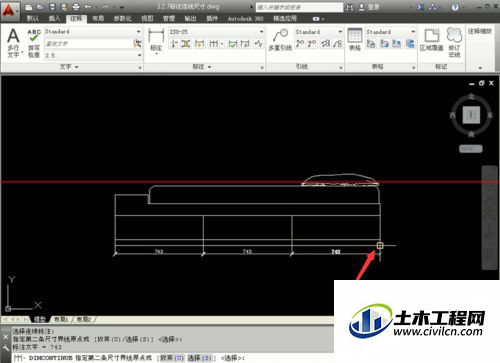Click the Redo arrow in quick access toolbar
This screenshot has width=500, height=363.
(x=105, y=7)
